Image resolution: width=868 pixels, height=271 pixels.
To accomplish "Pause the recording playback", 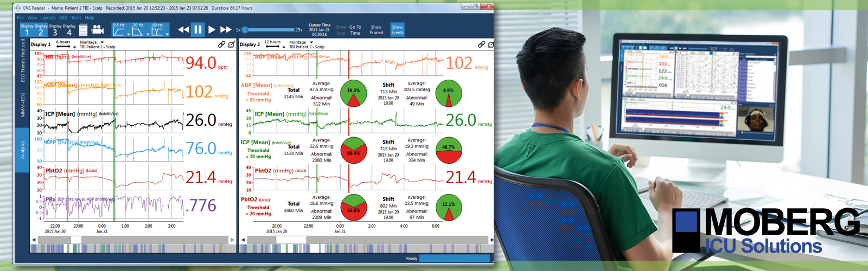I will coord(197,29).
